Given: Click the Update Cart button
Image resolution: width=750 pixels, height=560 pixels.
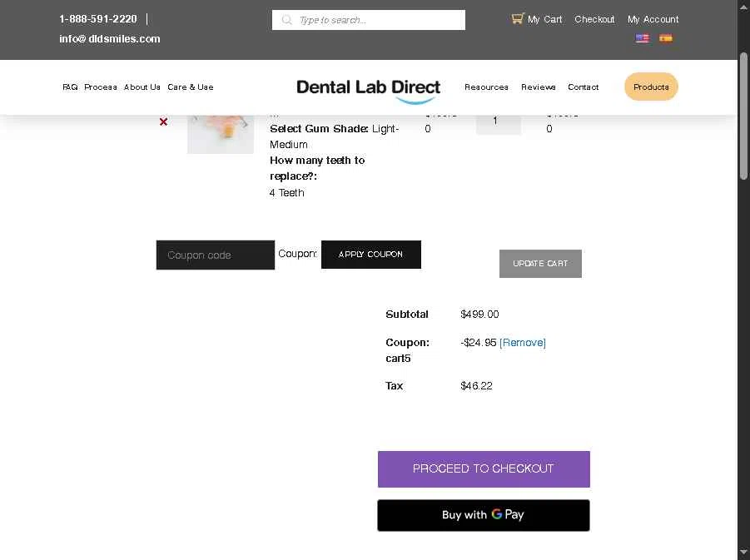Looking at the screenshot, I should click(x=540, y=264).
